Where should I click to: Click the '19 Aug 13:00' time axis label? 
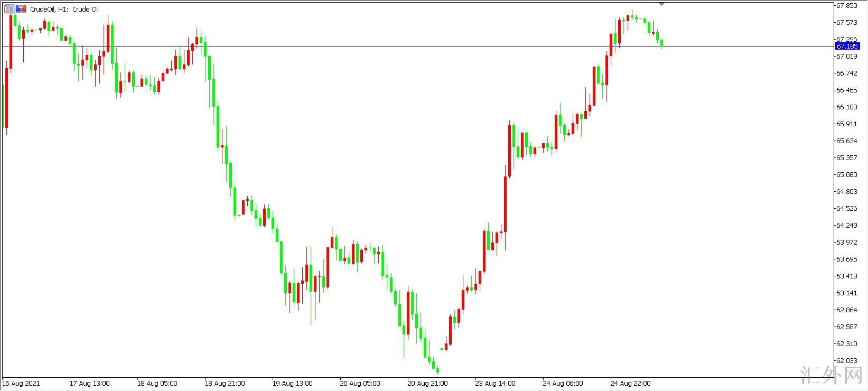point(293,383)
